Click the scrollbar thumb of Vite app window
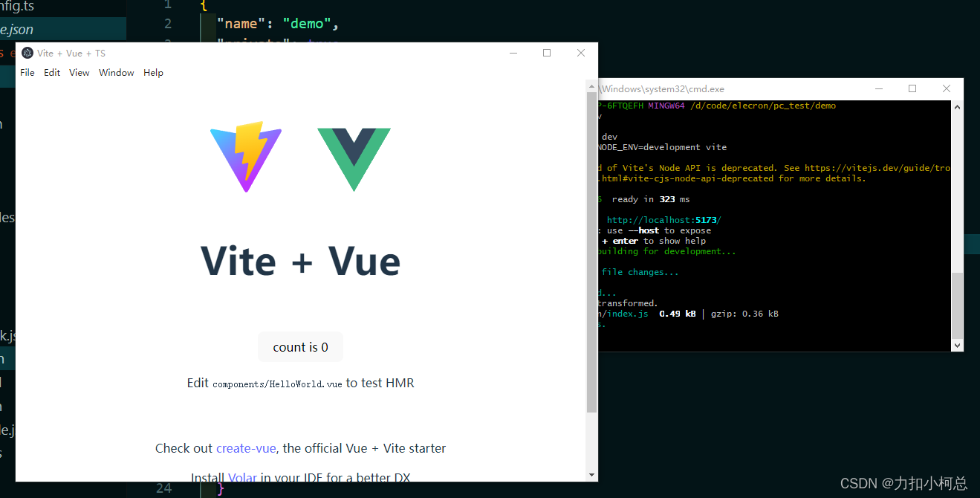Viewport: 980px width, 498px height. [591, 253]
